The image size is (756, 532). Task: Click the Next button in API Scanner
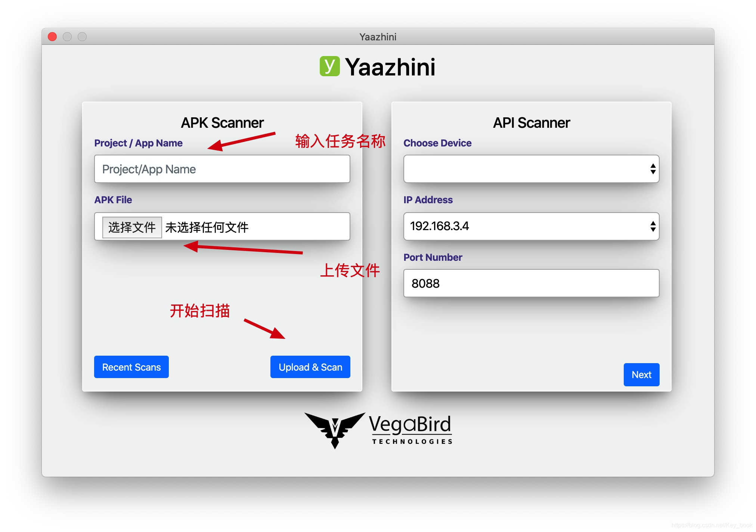(640, 375)
